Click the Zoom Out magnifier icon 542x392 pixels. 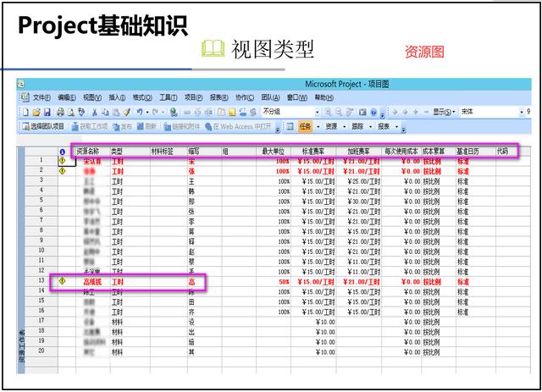[x=339, y=112]
